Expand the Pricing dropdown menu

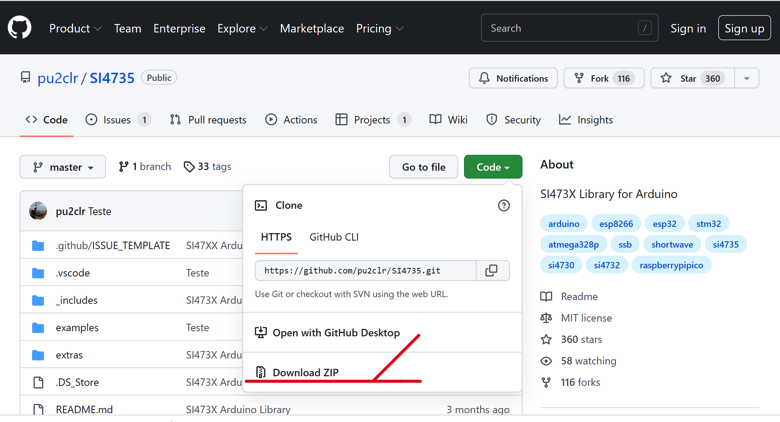[380, 28]
